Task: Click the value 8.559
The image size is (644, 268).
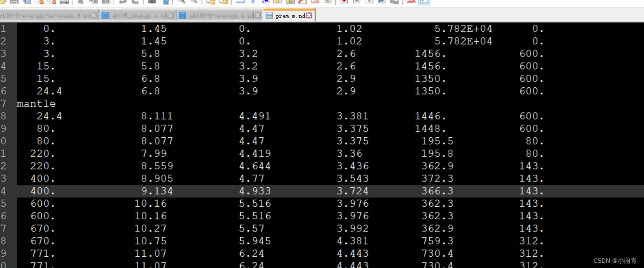Action: pos(157,166)
